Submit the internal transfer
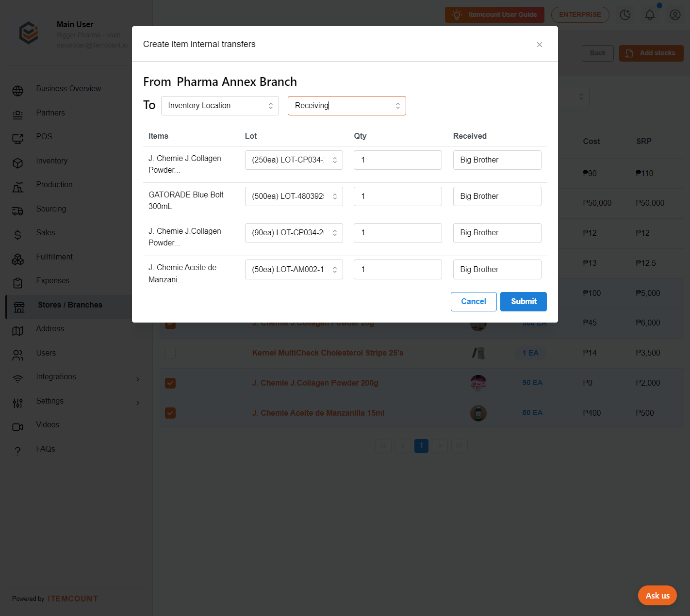The width and height of the screenshot is (690, 616). click(524, 302)
